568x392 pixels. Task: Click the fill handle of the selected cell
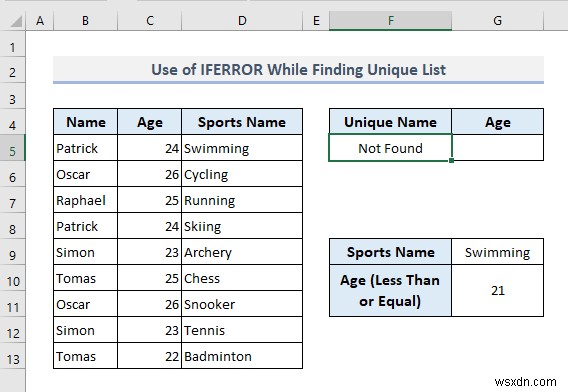451,160
